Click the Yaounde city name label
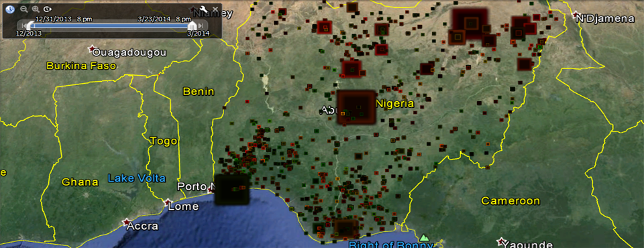The image size is (644, 248). click(528, 244)
